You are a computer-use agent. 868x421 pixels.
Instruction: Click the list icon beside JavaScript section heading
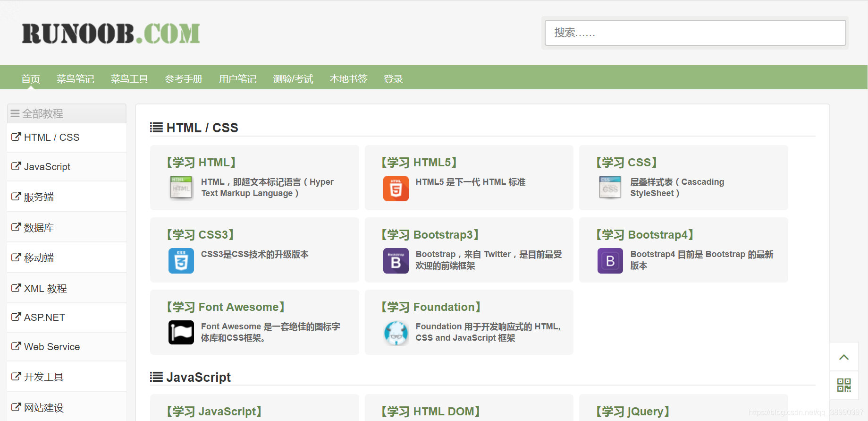156,377
